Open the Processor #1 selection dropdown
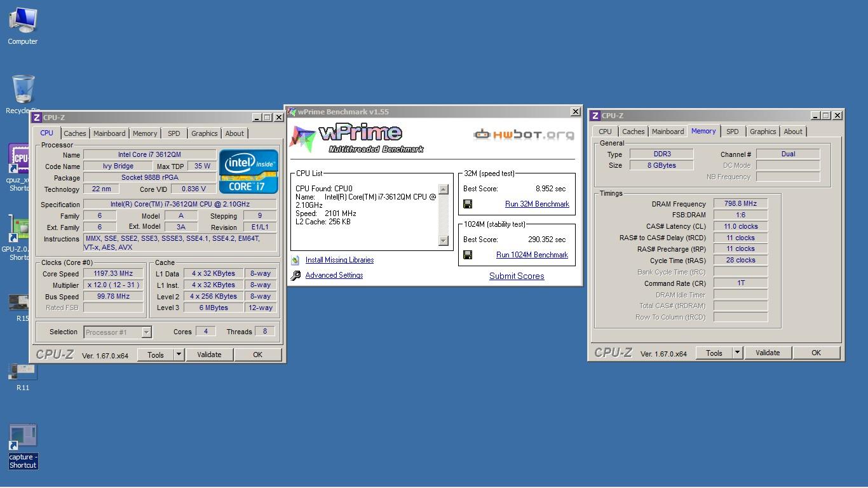The image size is (868, 488). pyautogui.click(x=118, y=332)
